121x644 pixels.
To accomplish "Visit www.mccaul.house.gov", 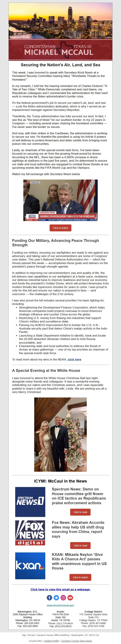I will click(60, 605).
